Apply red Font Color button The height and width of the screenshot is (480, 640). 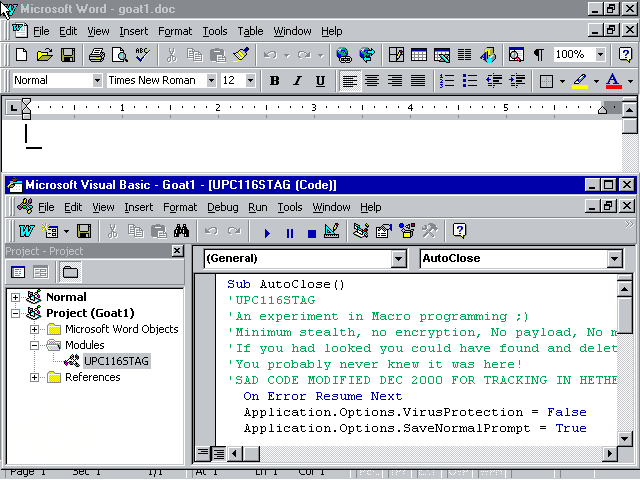(x=613, y=81)
